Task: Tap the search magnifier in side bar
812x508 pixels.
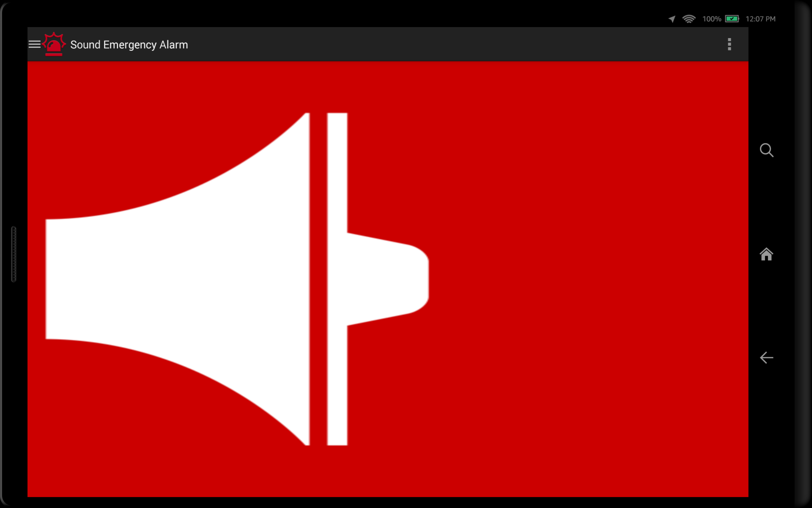Action: pos(766,150)
